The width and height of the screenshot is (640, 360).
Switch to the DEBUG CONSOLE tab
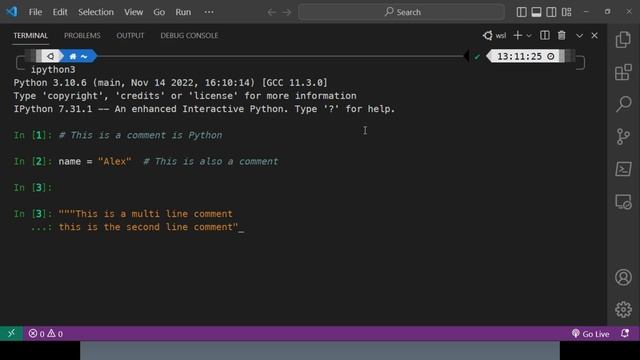189,36
